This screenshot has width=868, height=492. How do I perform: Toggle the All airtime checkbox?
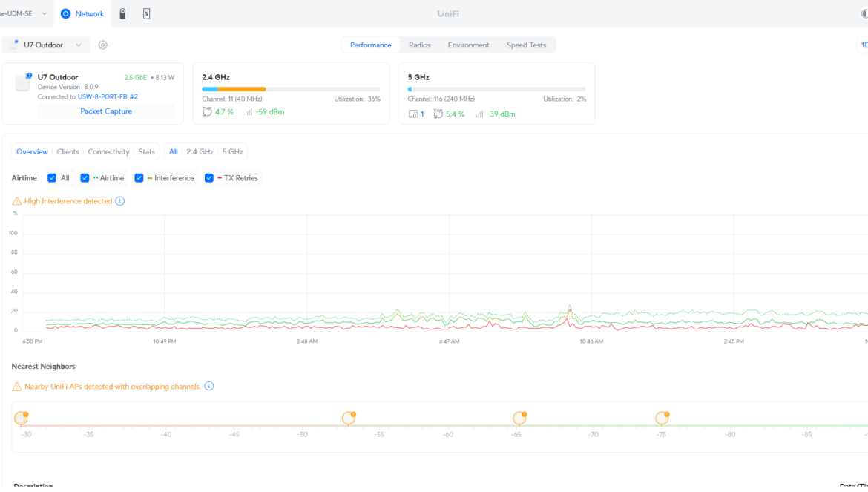coord(52,178)
